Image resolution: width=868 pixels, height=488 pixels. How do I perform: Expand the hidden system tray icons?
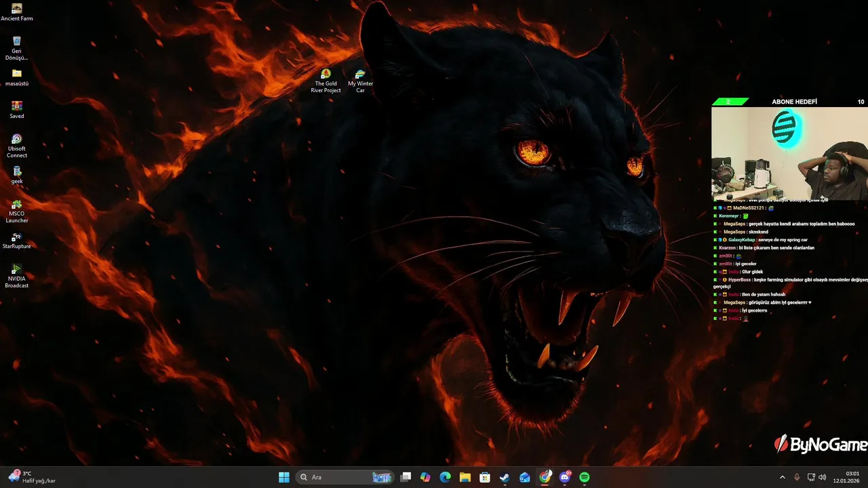(782, 477)
